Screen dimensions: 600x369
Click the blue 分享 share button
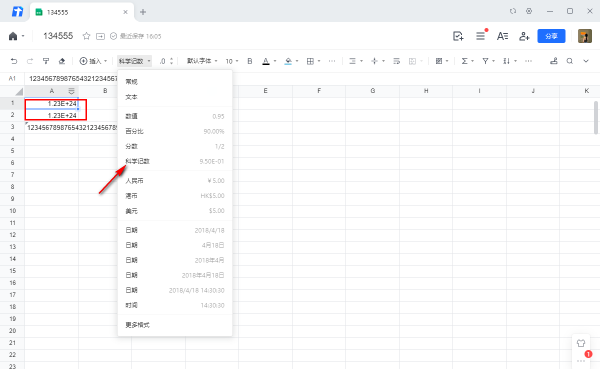click(x=551, y=36)
